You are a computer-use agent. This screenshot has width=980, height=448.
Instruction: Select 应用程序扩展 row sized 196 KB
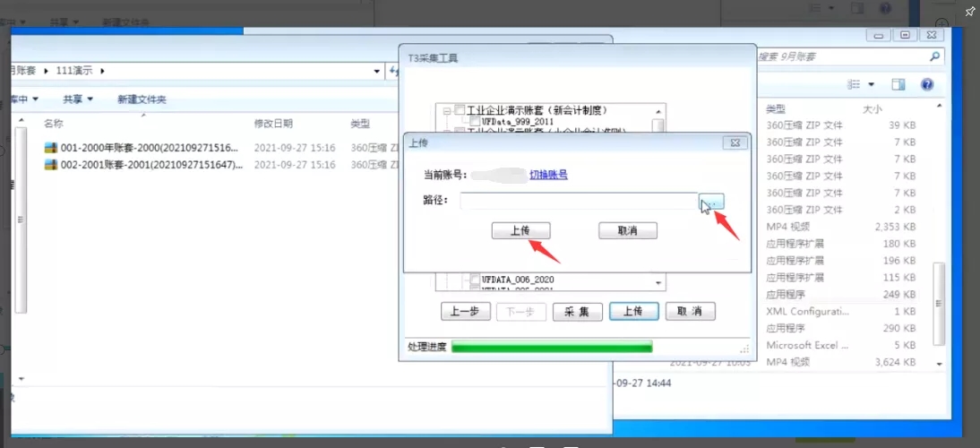pos(840,260)
